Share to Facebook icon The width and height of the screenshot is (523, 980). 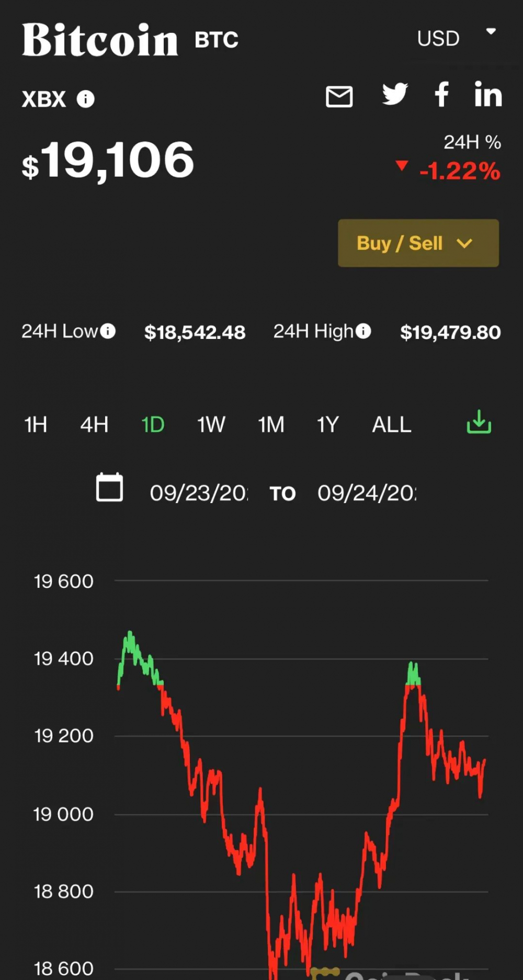[442, 95]
